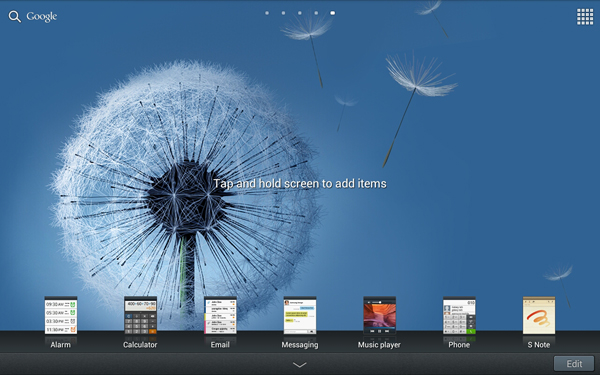Switch to the fourth home screen dot

pyautogui.click(x=316, y=13)
